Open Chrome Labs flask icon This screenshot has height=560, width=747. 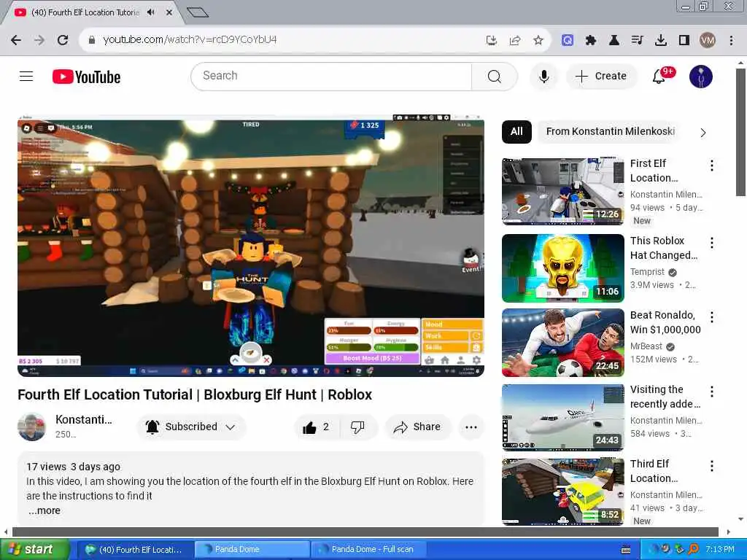pyautogui.click(x=614, y=40)
